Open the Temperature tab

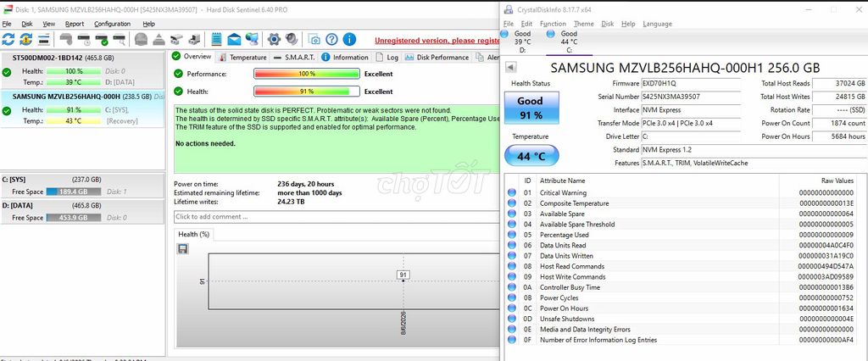point(242,57)
